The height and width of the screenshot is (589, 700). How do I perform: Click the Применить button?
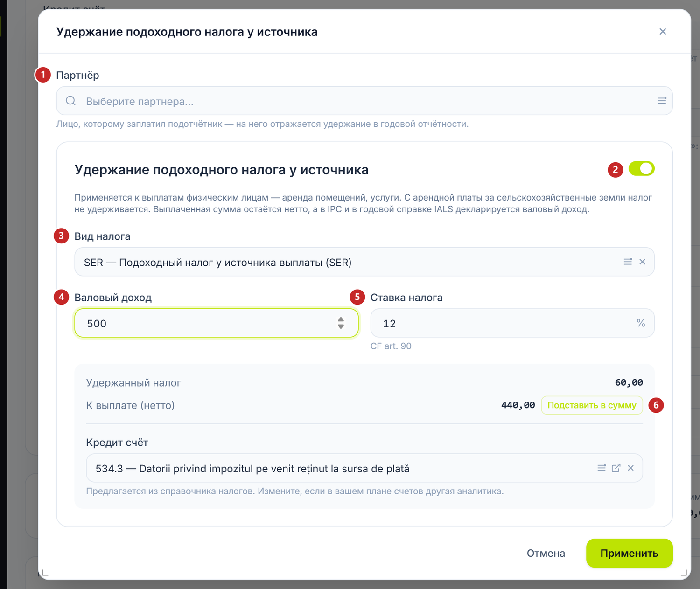point(629,553)
